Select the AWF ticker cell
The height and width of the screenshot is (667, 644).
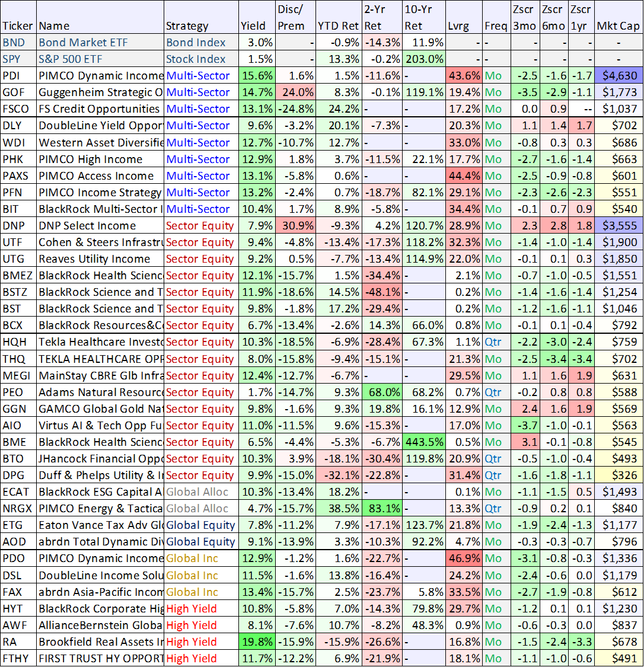[x=18, y=625]
